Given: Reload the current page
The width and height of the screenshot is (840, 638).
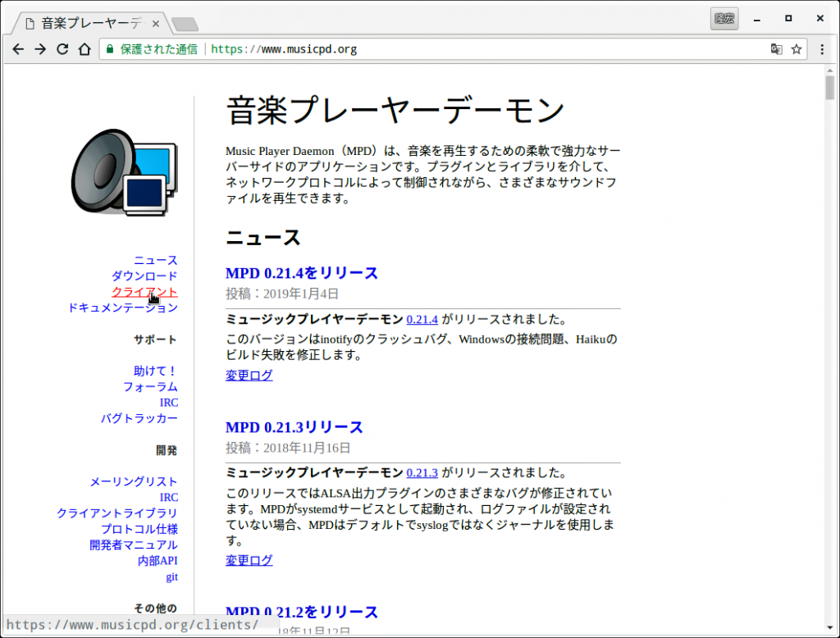Looking at the screenshot, I should 62,49.
